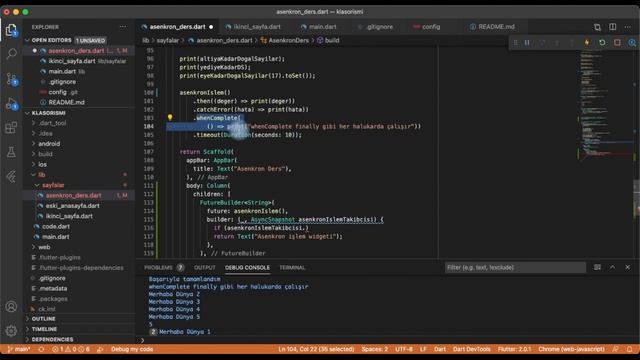Switch to the .gitignore editor tab
This screenshot has width=640, height=360.
[x=380, y=27]
